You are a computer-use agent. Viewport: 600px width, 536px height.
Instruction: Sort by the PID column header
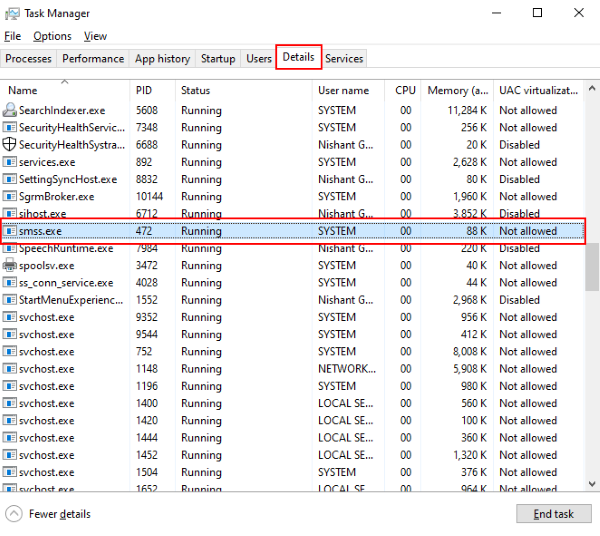(152, 90)
